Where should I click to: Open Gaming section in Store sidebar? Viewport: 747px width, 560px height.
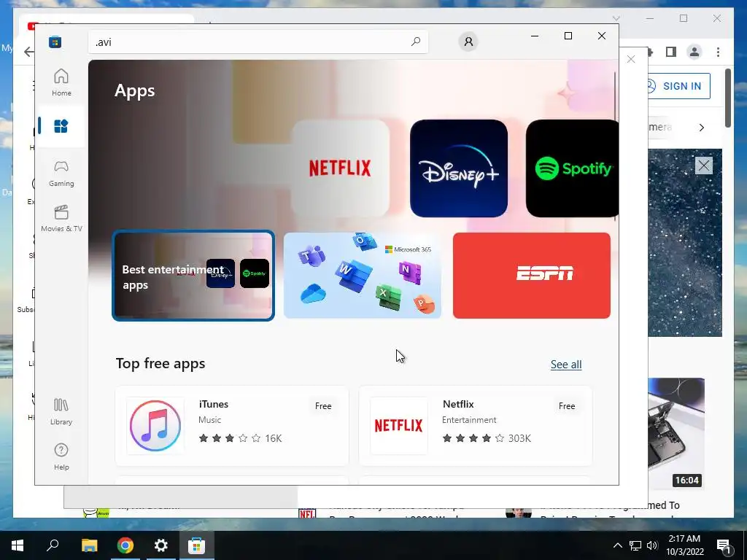tap(61, 174)
